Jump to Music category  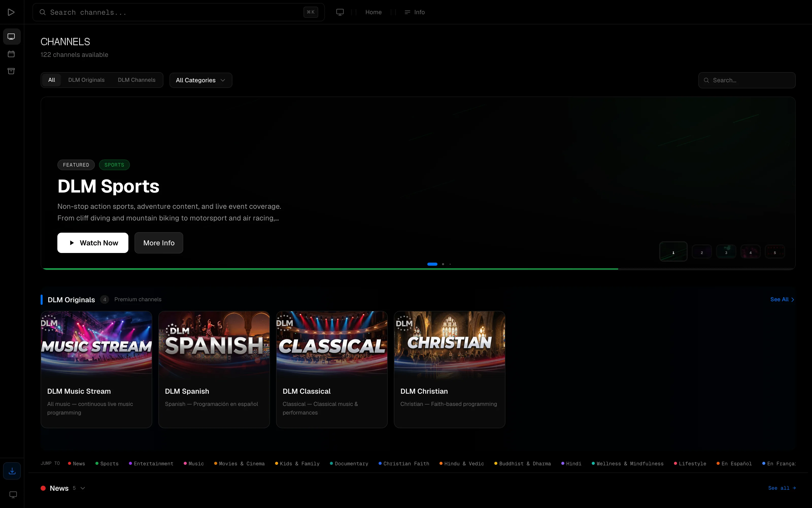pyautogui.click(x=194, y=464)
